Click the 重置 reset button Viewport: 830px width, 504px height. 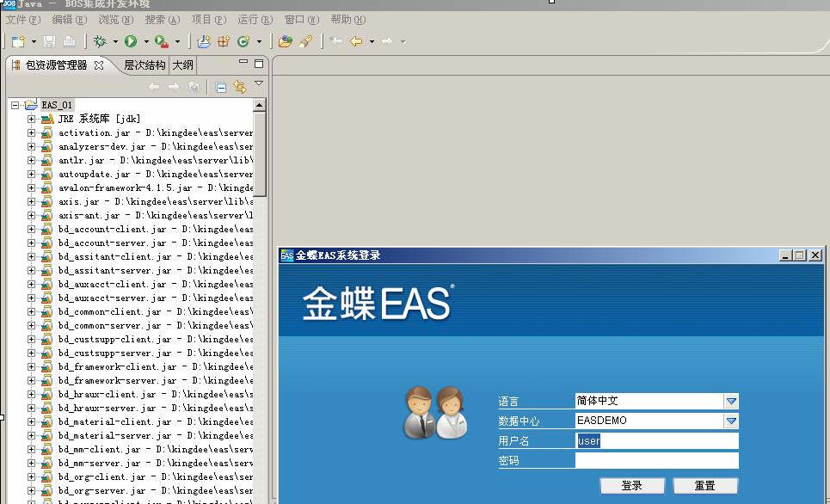point(704,485)
